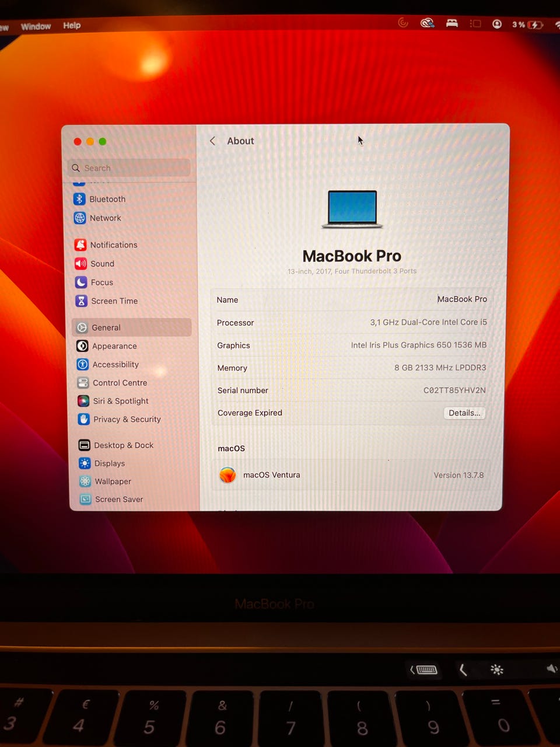The width and height of the screenshot is (560, 747).
Task: Select Privacy & Security label
Action: (x=127, y=419)
